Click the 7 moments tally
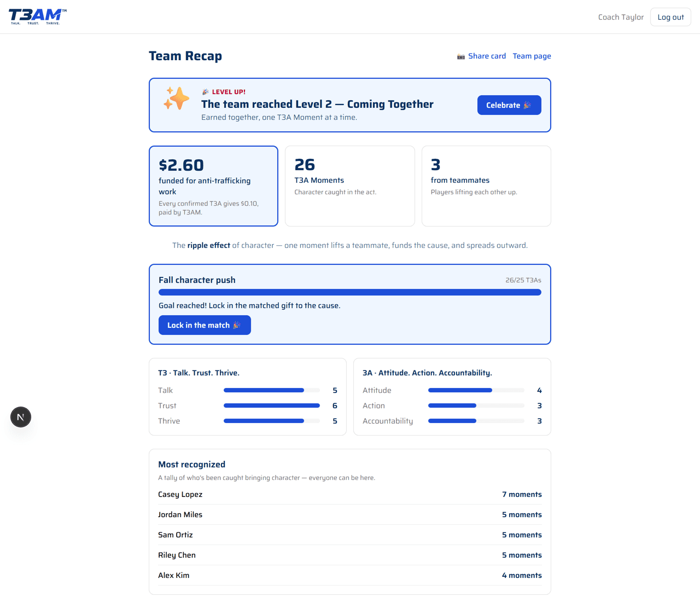 coord(522,494)
